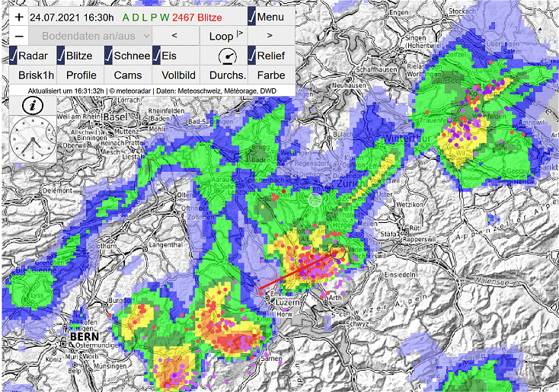Open the Brisk1h view
Screen dimensions: 559x392
click(x=36, y=75)
